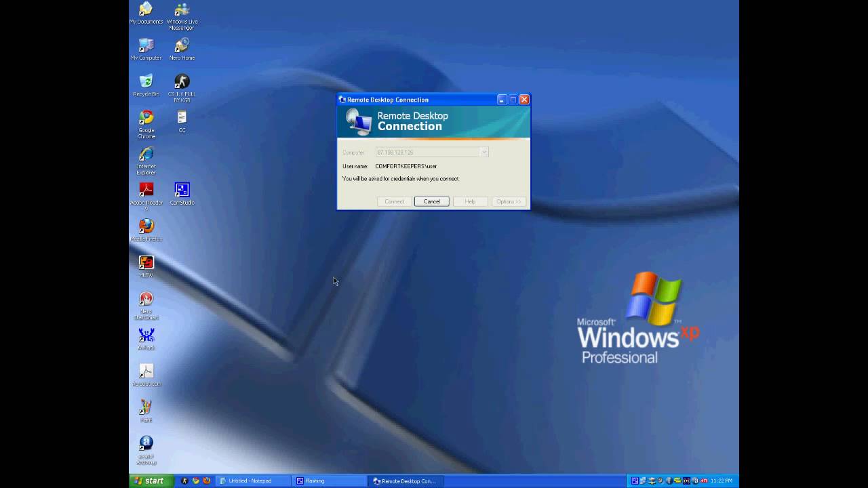Click the COMFORTKEEPERS\user user name text
This screenshot has height=488, width=868.
click(x=406, y=166)
